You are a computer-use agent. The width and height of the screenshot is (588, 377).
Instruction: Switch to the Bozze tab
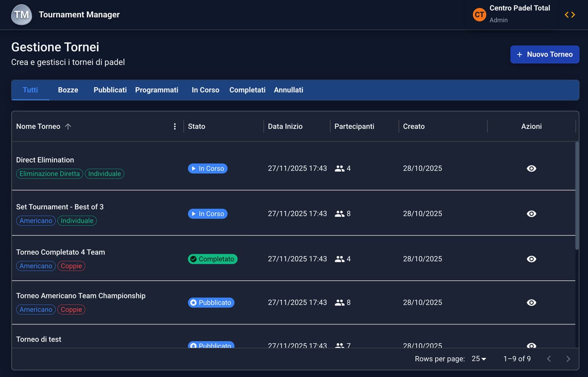(x=68, y=90)
